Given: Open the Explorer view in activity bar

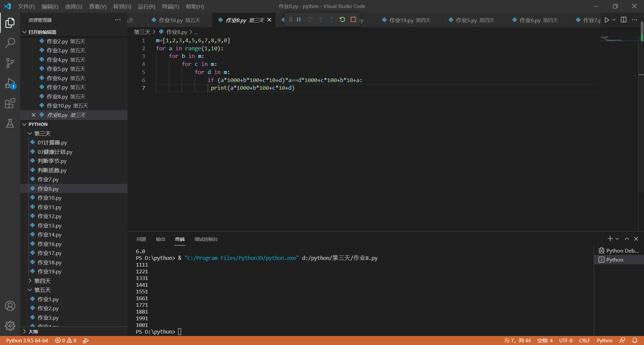Looking at the screenshot, I should tap(10, 23).
